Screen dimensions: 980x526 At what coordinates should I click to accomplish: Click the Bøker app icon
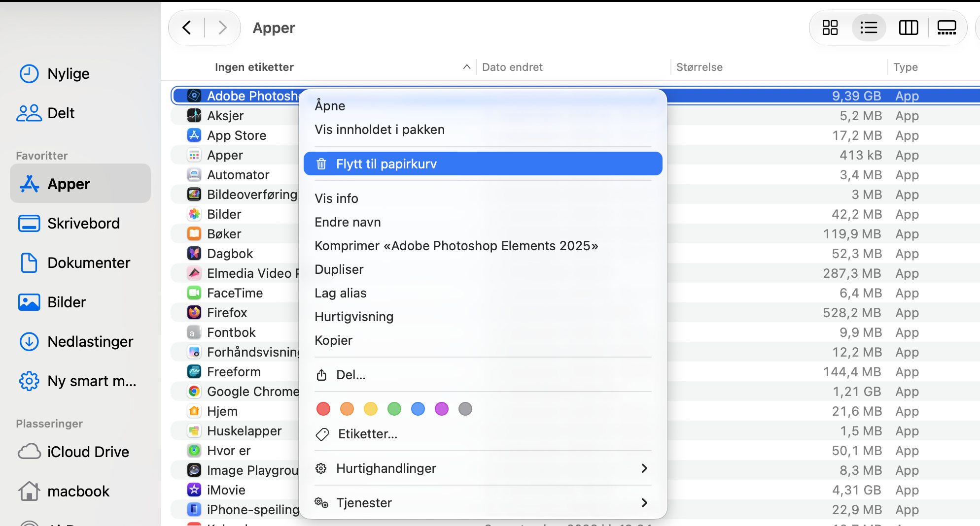194,234
